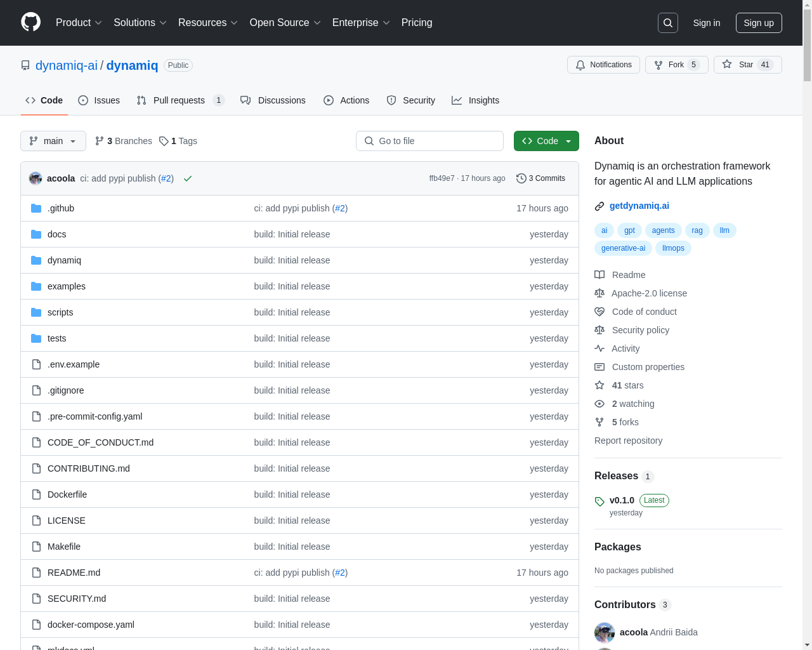Expand the Solutions menu

click(x=140, y=23)
